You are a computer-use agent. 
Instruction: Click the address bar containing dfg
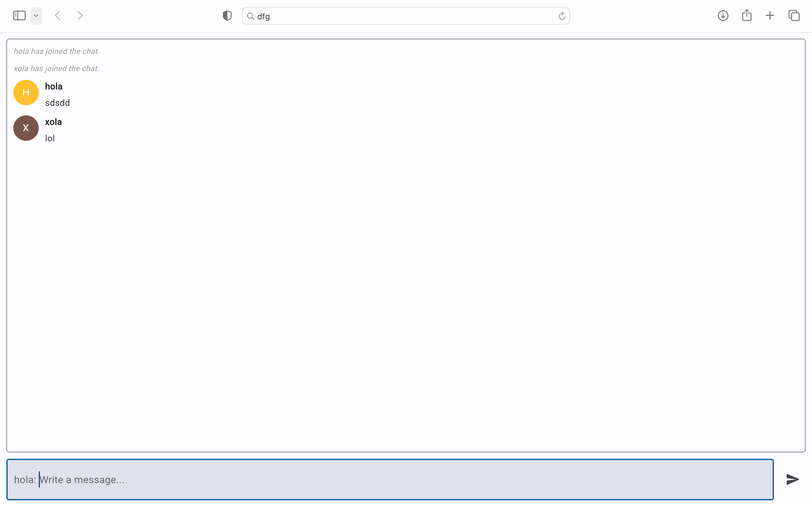tap(402, 16)
